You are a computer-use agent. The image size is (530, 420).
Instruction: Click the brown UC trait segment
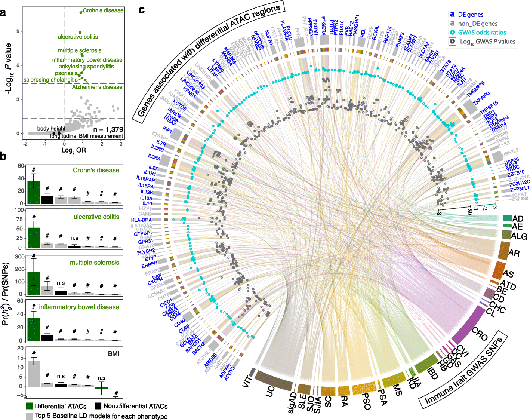pyautogui.click(x=274, y=381)
